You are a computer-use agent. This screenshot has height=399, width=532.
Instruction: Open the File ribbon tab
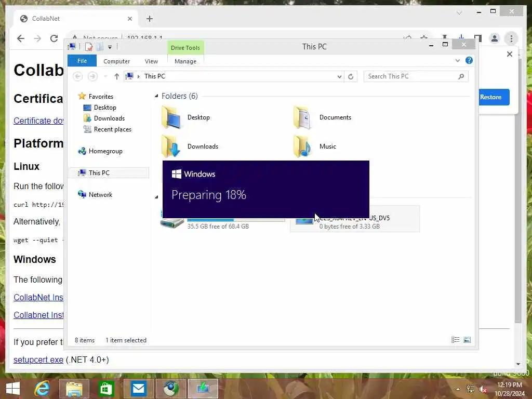coord(82,61)
